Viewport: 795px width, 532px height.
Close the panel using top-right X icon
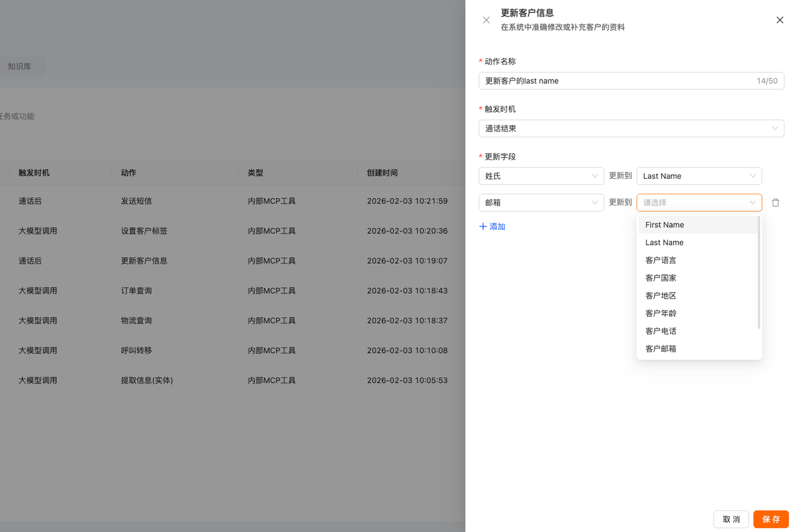coord(780,20)
